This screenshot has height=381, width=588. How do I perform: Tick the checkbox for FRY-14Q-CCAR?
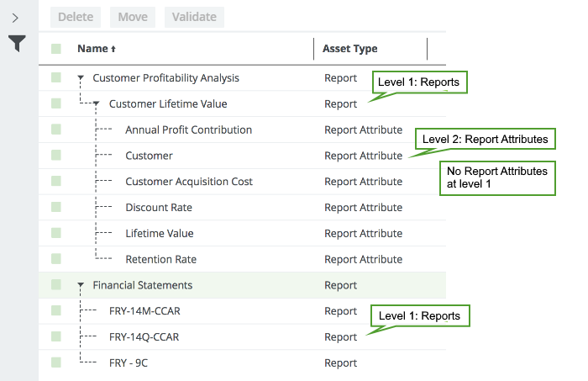click(x=56, y=337)
